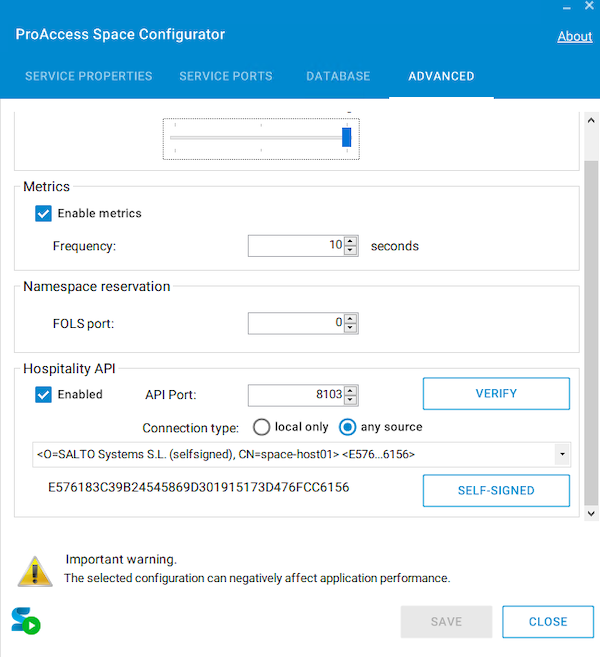Expand the certificate selection dropdown
600x657 pixels.
click(x=562, y=455)
